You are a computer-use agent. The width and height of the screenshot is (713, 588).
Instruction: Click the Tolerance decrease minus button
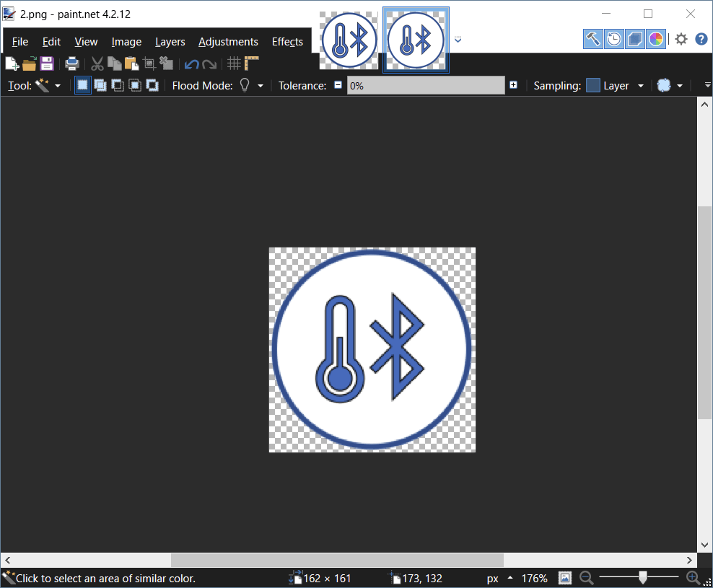point(338,85)
